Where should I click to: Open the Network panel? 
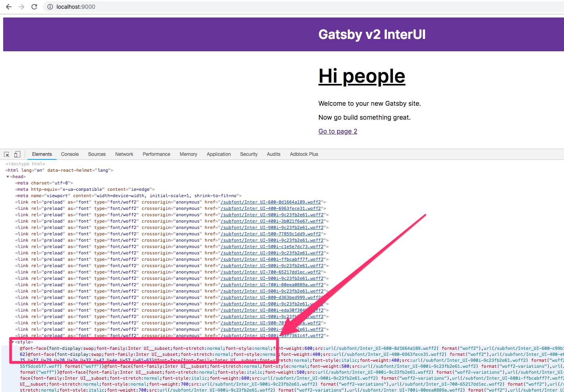point(124,154)
